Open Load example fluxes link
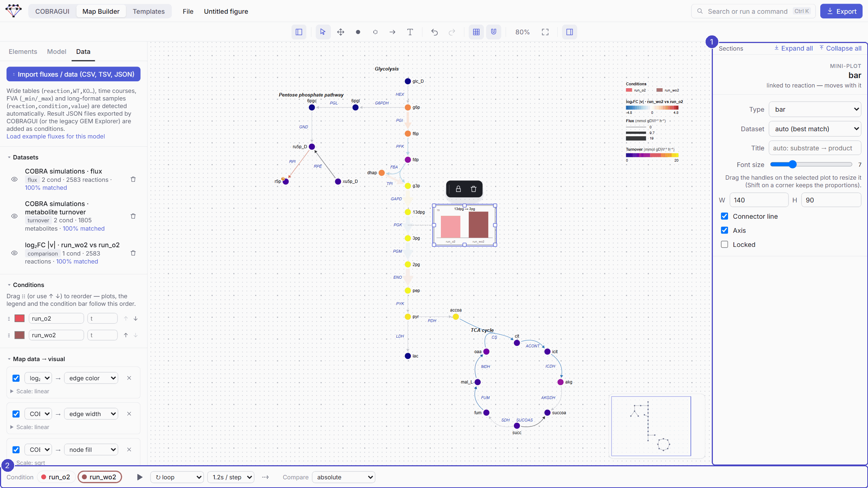Viewport: 868px width, 488px height. pyautogui.click(x=56, y=136)
